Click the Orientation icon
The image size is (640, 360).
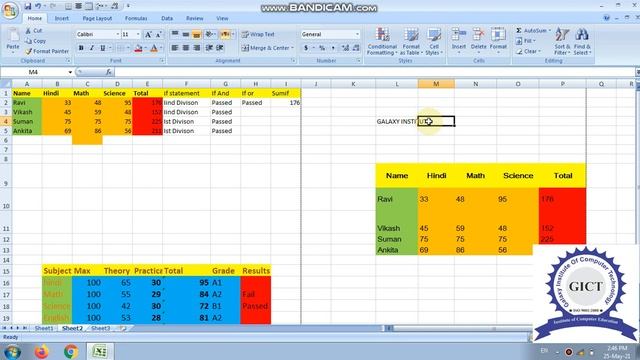coord(209,34)
